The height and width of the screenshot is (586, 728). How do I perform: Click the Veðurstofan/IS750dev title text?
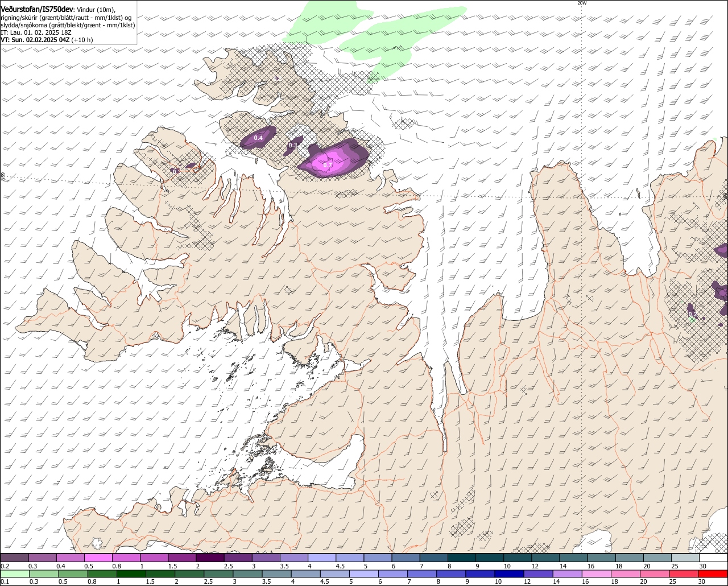point(37,9)
